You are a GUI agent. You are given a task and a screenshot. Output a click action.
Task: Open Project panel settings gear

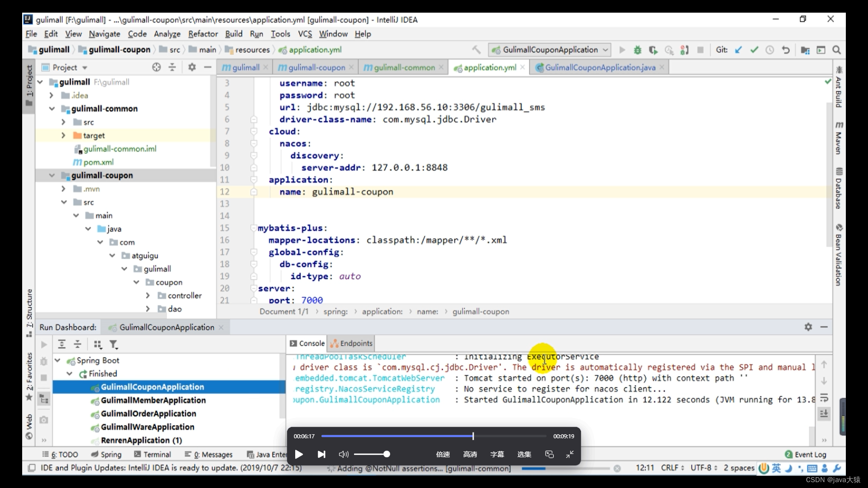coord(192,67)
